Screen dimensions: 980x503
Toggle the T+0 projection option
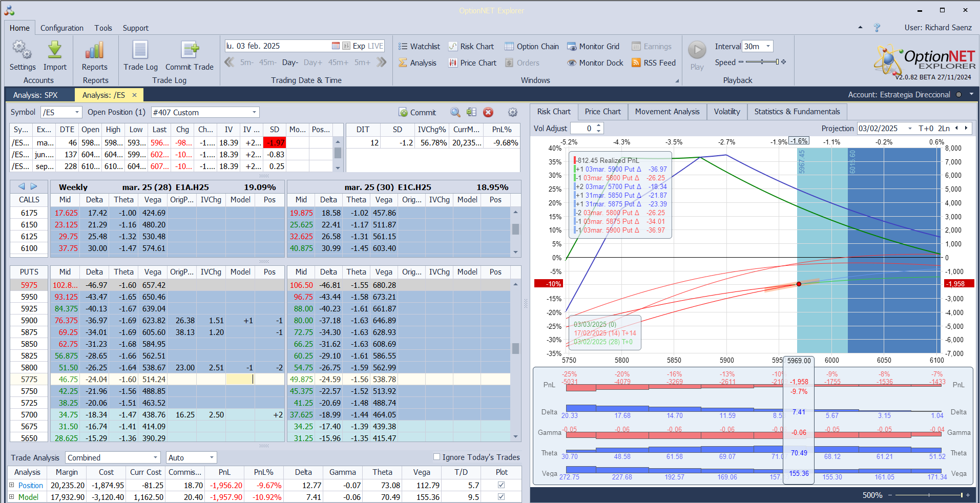[926, 129]
